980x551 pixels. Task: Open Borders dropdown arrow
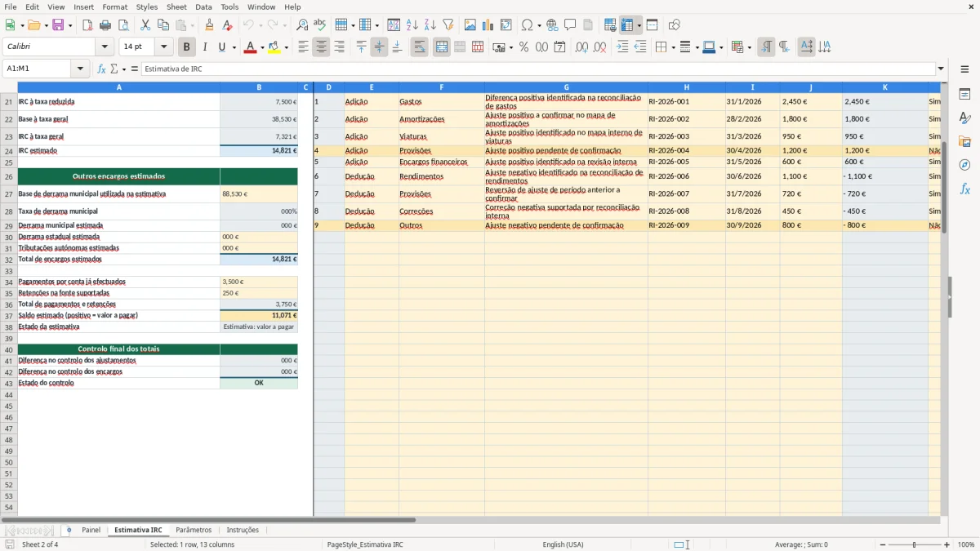tap(673, 47)
